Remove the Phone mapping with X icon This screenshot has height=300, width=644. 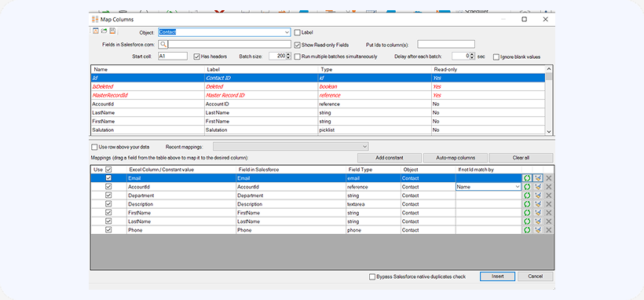click(x=549, y=230)
